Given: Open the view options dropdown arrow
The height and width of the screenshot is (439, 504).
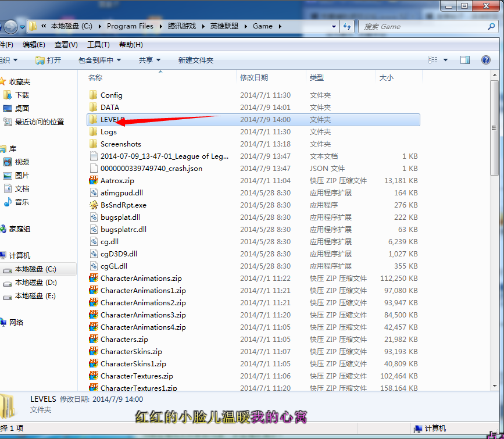Looking at the screenshot, I should [x=445, y=60].
